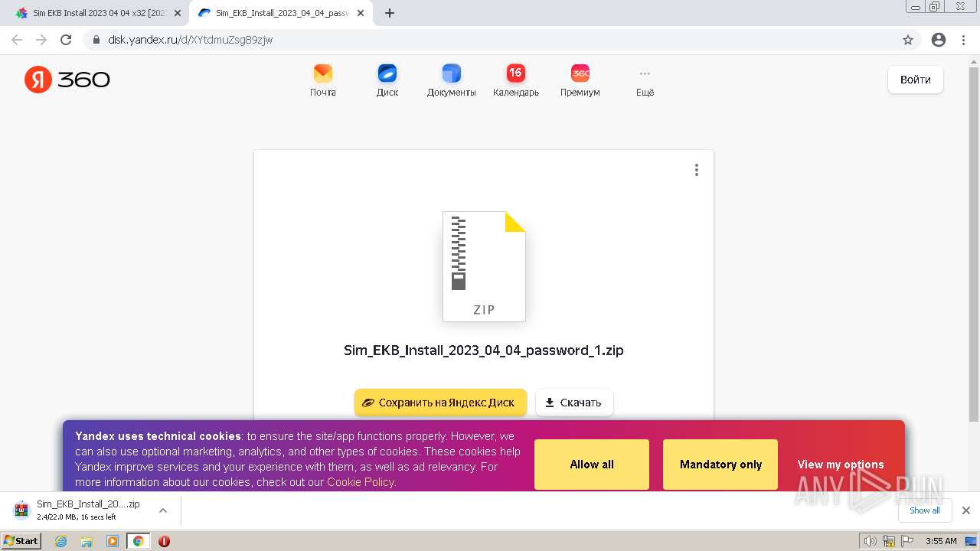The height and width of the screenshot is (551, 980).
Task: Close the Sim EKB Install x32 tab
Action: pos(178,13)
